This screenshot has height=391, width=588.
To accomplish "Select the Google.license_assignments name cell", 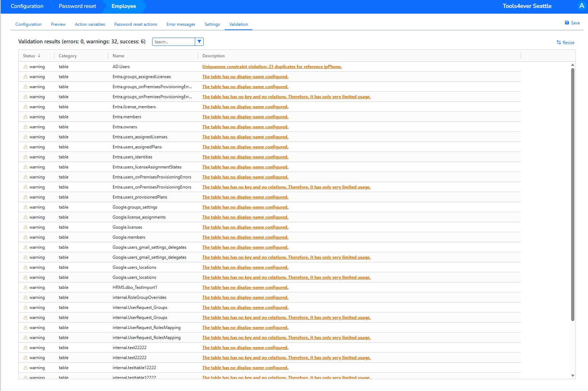I will [139, 217].
